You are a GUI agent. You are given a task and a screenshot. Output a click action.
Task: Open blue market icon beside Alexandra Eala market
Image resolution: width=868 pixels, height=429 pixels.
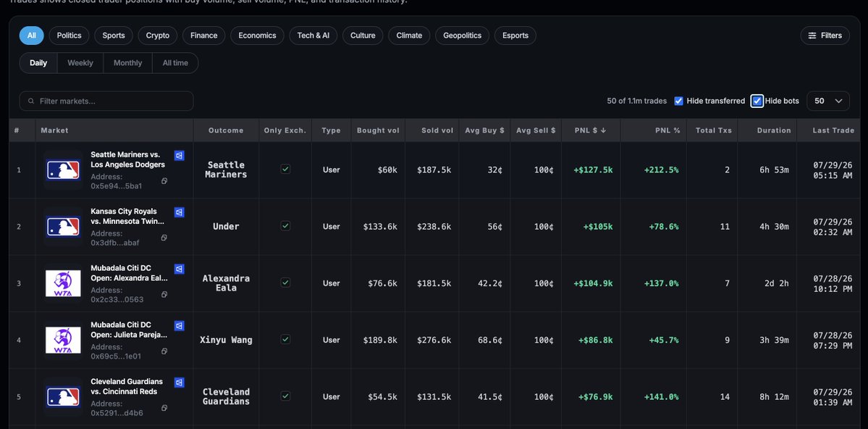(180, 269)
